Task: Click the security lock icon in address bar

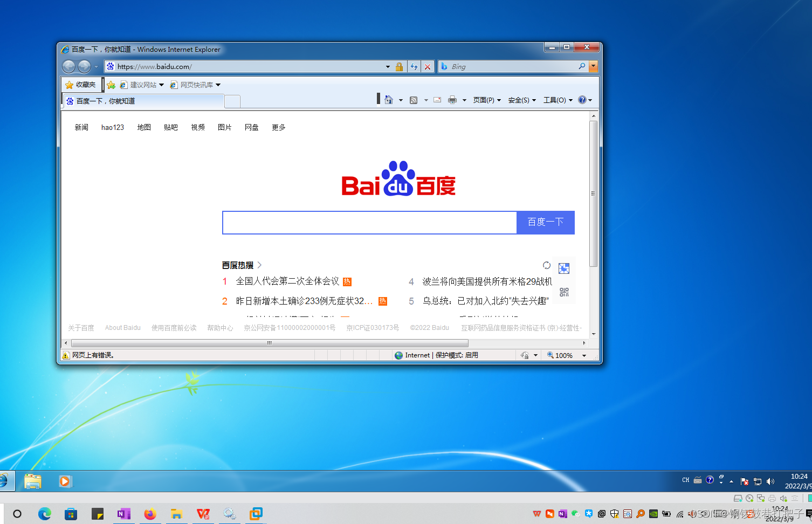Action: (x=399, y=66)
